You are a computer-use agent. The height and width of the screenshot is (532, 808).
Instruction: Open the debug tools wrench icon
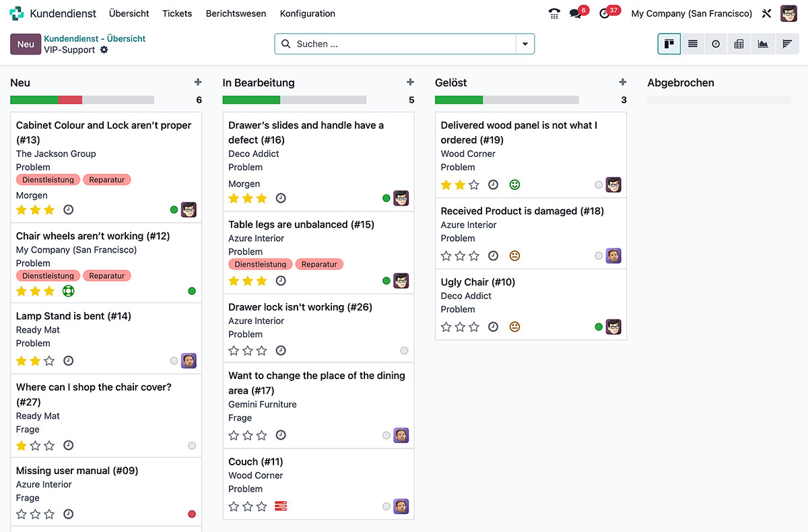tap(766, 13)
